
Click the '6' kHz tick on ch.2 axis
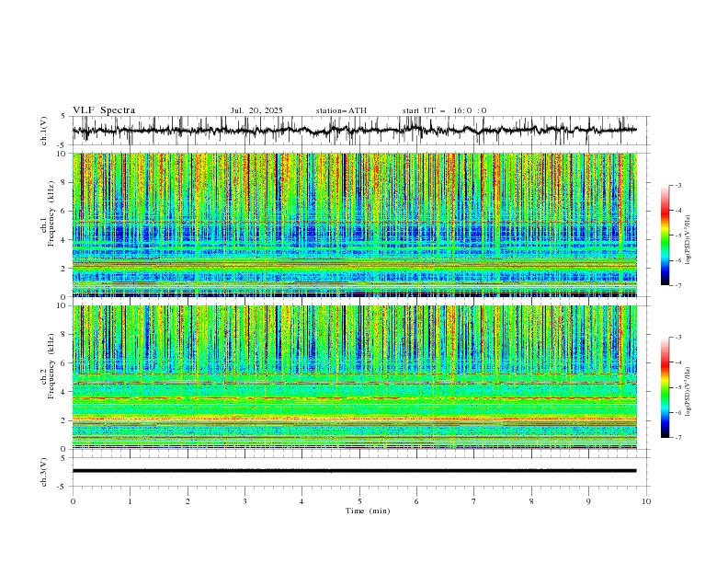(x=64, y=362)
